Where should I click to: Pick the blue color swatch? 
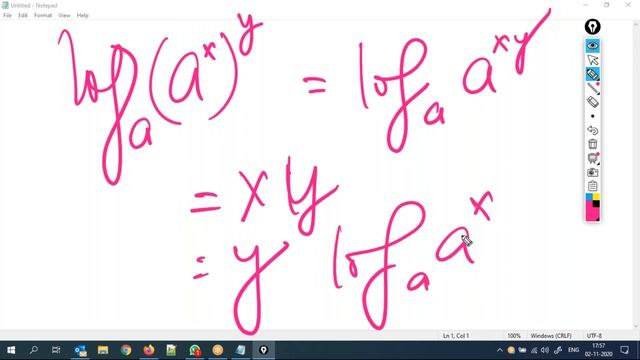tap(589, 197)
